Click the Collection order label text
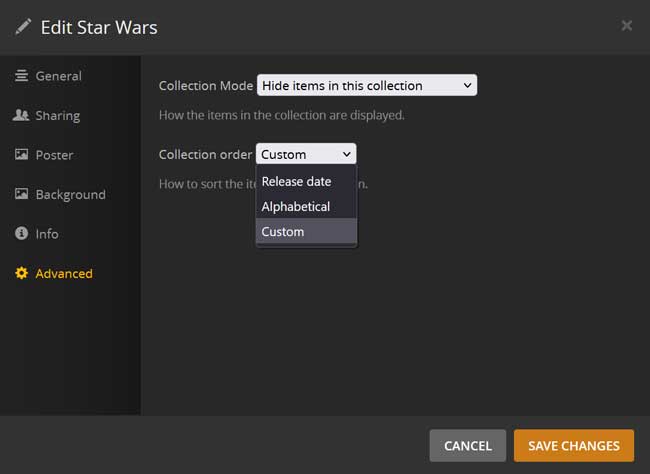 [x=205, y=155]
